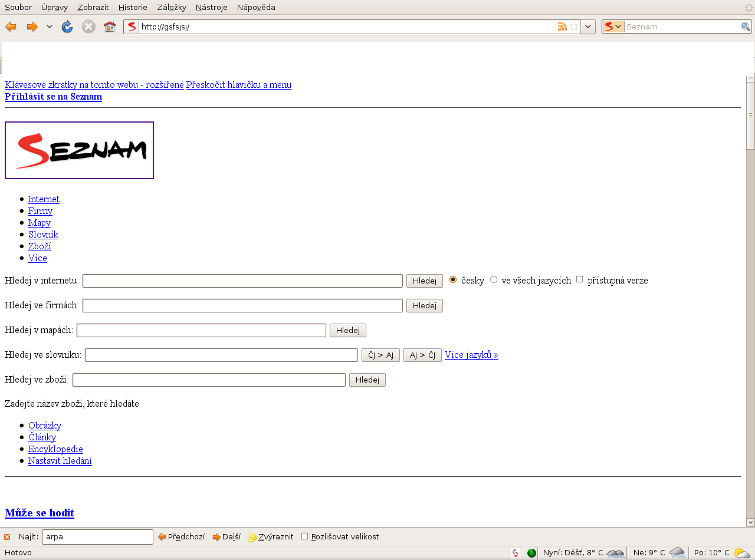Viewport: 755px width, 560px height.
Task: Open the Historie menu
Action: tap(133, 8)
